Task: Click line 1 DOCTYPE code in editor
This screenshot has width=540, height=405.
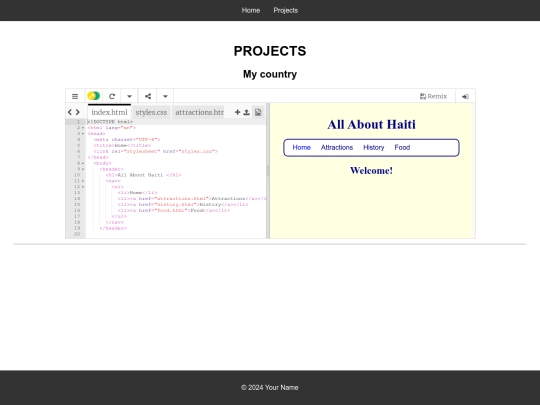Action: (x=110, y=122)
